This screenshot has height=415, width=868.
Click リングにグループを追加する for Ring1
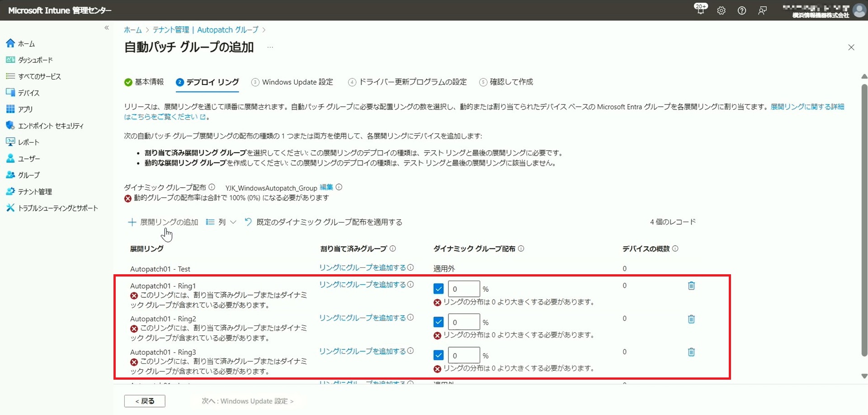click(x=363, y=285)
